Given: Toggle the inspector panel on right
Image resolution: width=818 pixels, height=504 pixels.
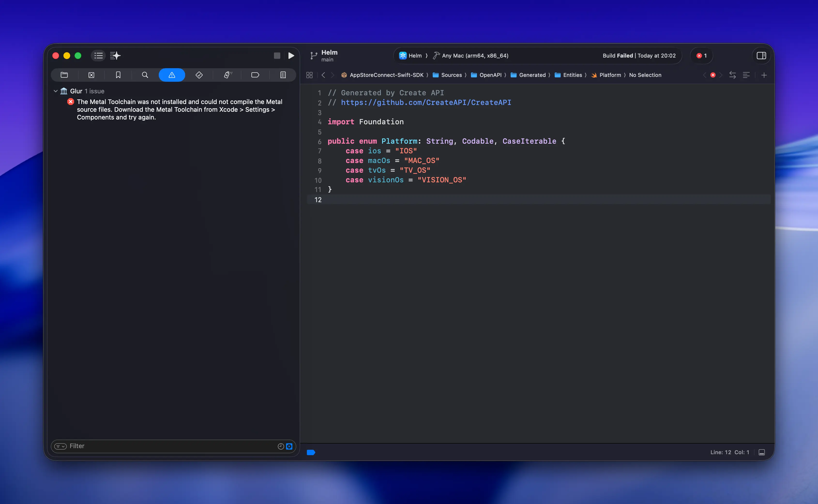Looking at the screenshot, I should 761,56.
